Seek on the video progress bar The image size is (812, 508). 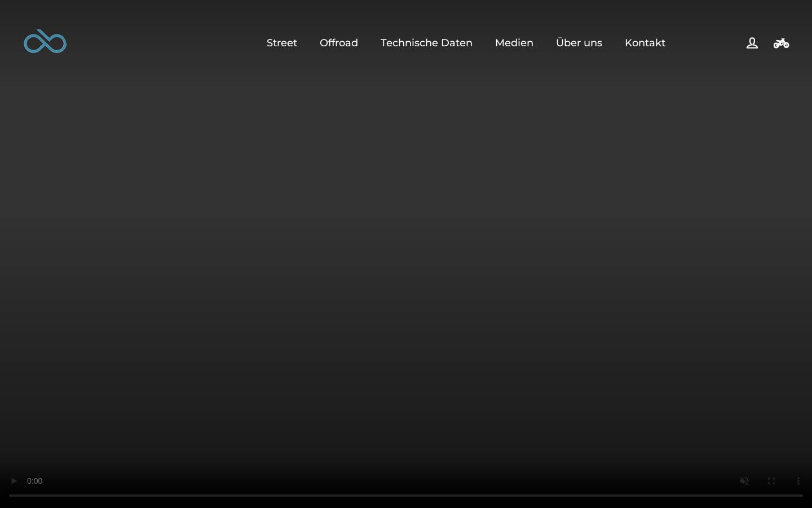click(406, 496)
